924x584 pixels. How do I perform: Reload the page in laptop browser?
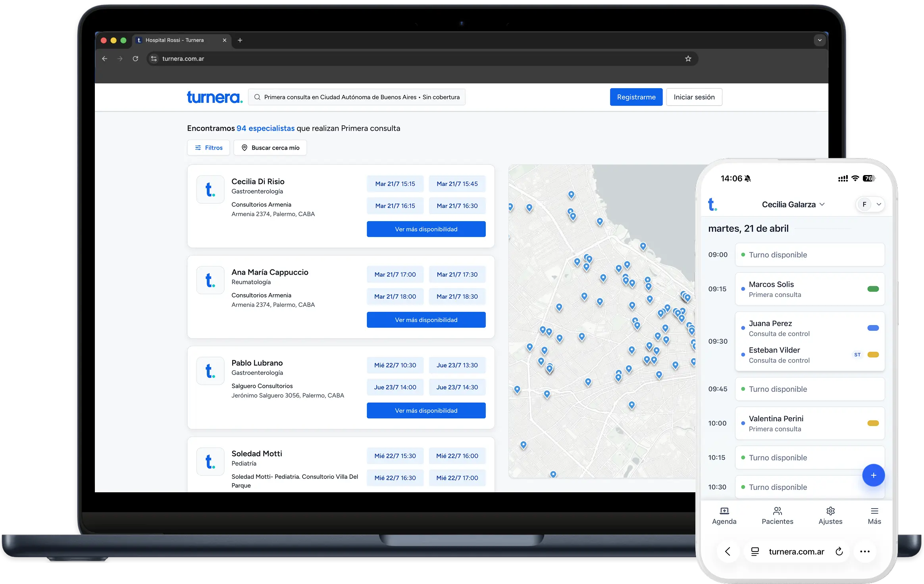click(x=135, y=59)
